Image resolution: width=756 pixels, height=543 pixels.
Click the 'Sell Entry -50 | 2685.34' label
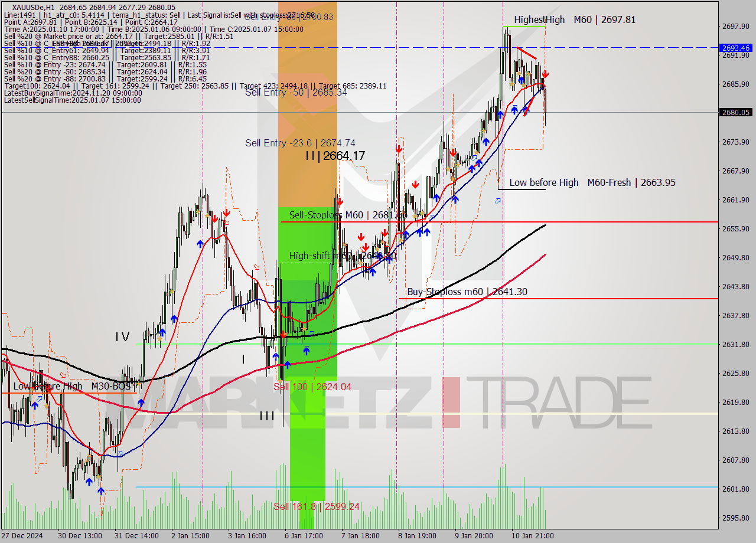coord(296,92)
